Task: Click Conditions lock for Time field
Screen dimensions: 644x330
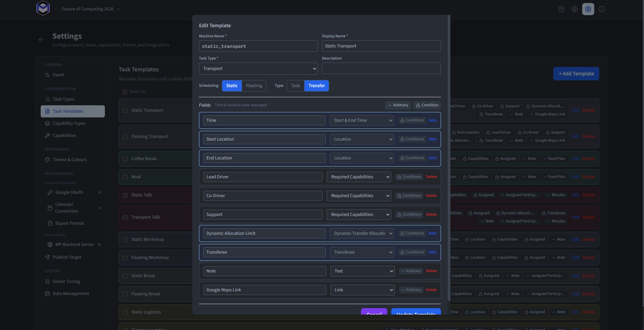Action: (x=412, y=120)
